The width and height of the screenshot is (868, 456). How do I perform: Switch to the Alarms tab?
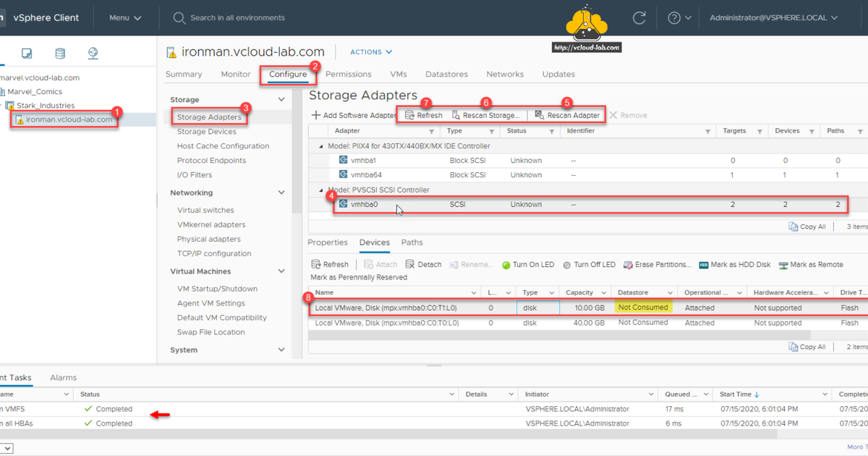pyautogui.click(x=64, y=378)
